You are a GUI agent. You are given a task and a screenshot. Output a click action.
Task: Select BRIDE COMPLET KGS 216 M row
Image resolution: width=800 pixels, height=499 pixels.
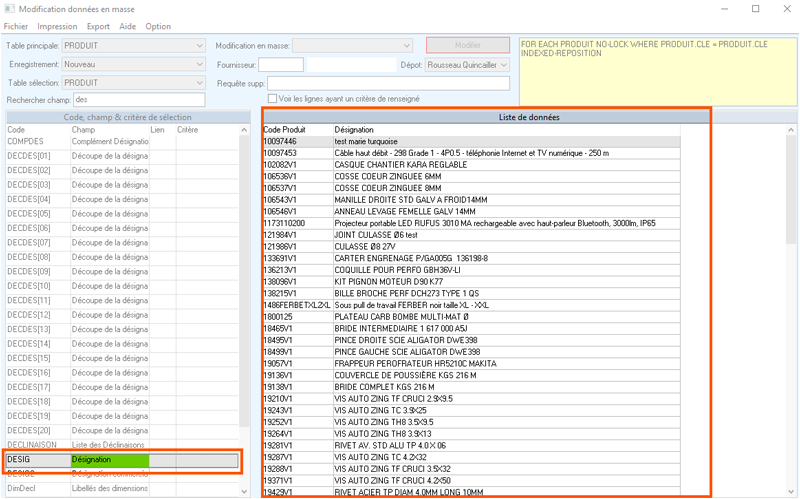(471, 387)
